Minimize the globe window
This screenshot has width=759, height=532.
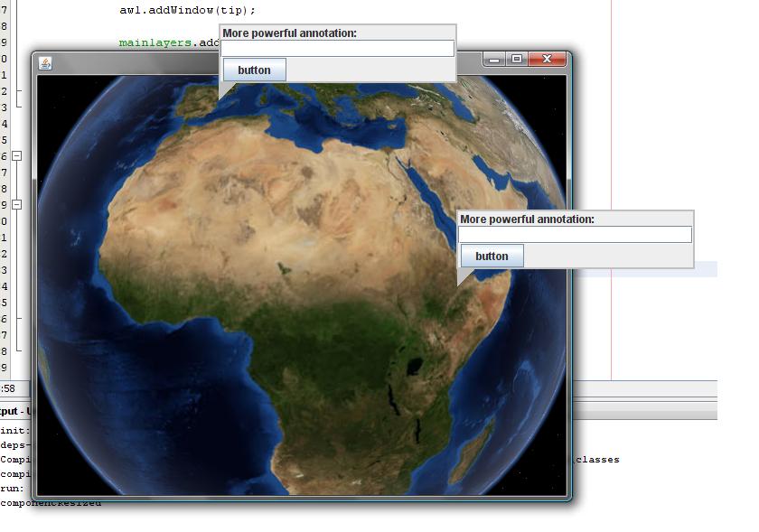point(494,60)
